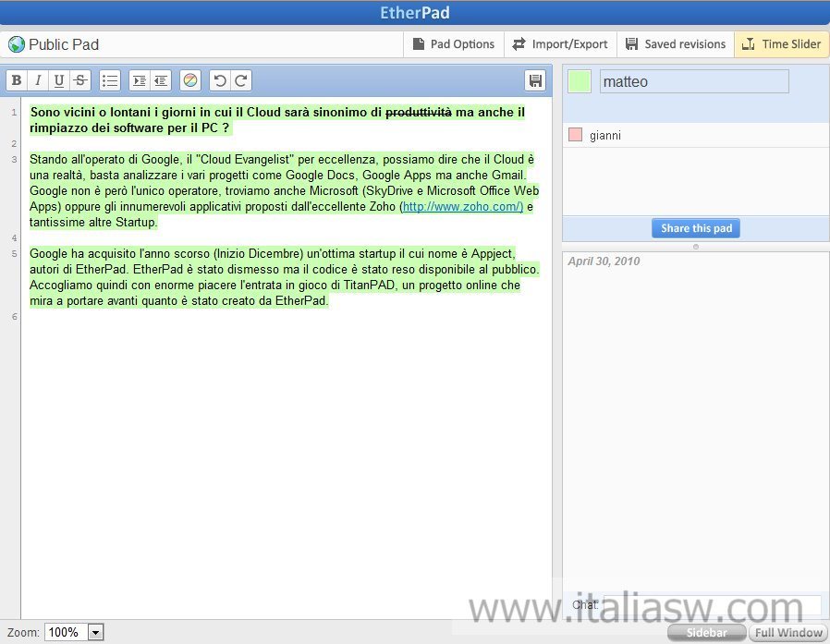Open the Zoom percentage dropdown
Screen dimensions: 830x644
(x=95, y=632)
